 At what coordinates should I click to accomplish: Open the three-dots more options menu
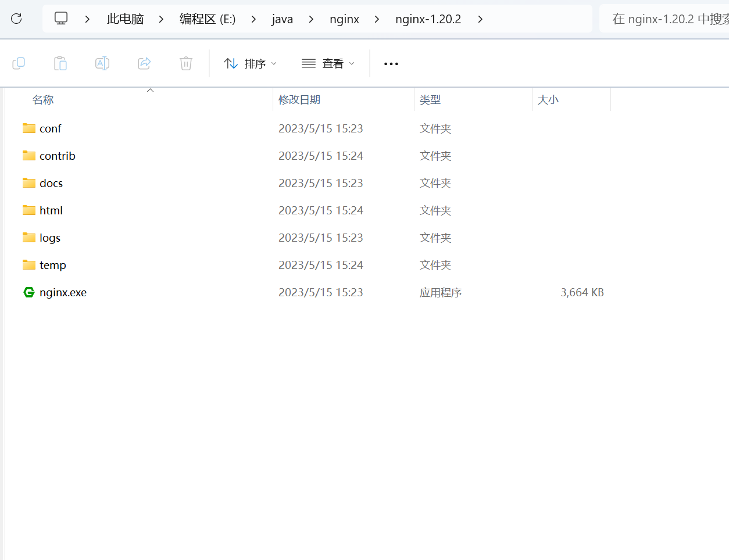(x=391, y=64)
